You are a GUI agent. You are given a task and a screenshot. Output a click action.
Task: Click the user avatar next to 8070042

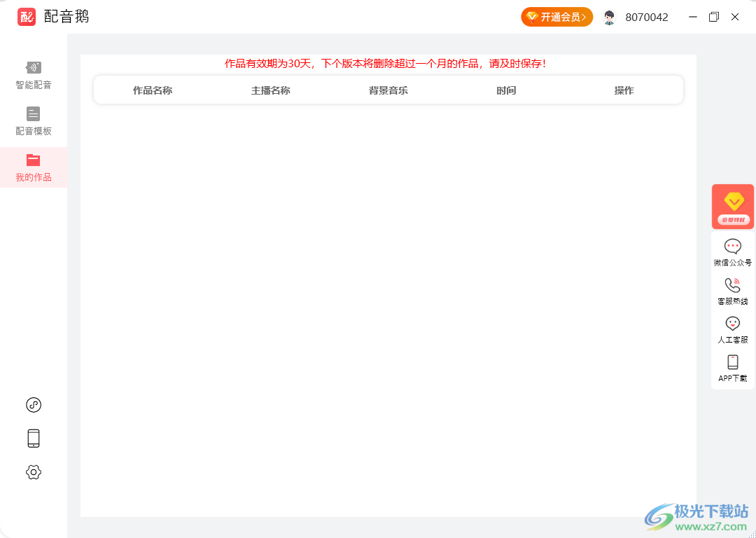pyautogui.click(x=609, y=17)
